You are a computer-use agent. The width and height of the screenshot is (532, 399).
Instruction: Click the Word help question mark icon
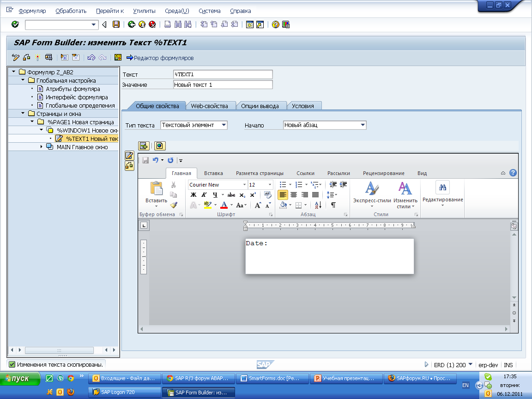513,173
